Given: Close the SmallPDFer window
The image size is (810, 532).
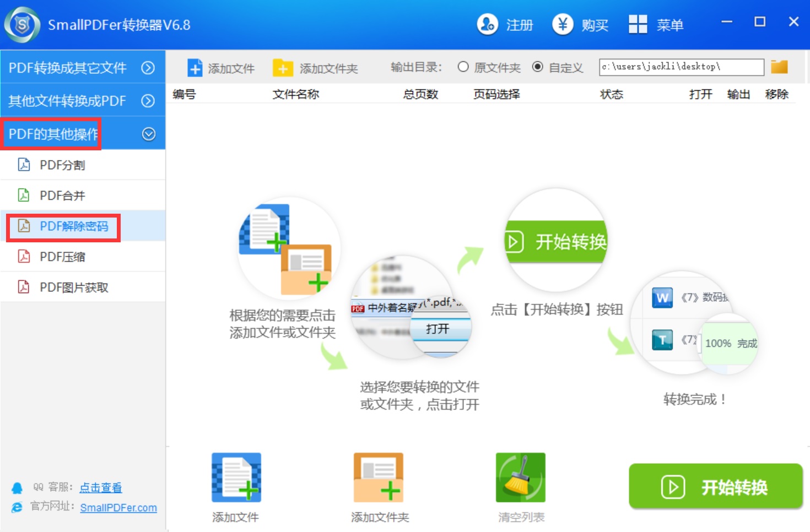Looking at the screenshot, I should pos(793,22).
